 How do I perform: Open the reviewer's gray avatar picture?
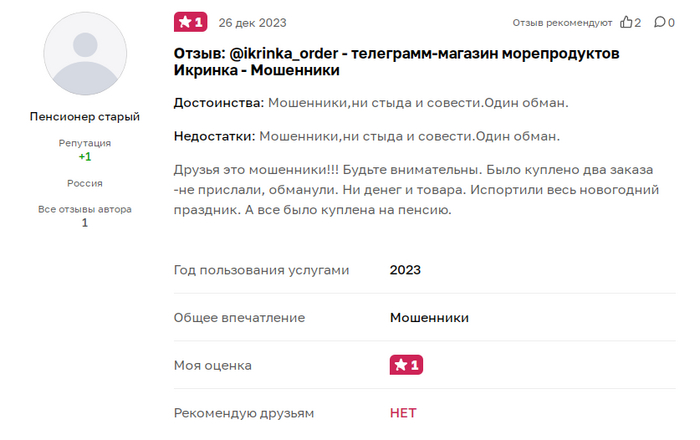(84, 56)
